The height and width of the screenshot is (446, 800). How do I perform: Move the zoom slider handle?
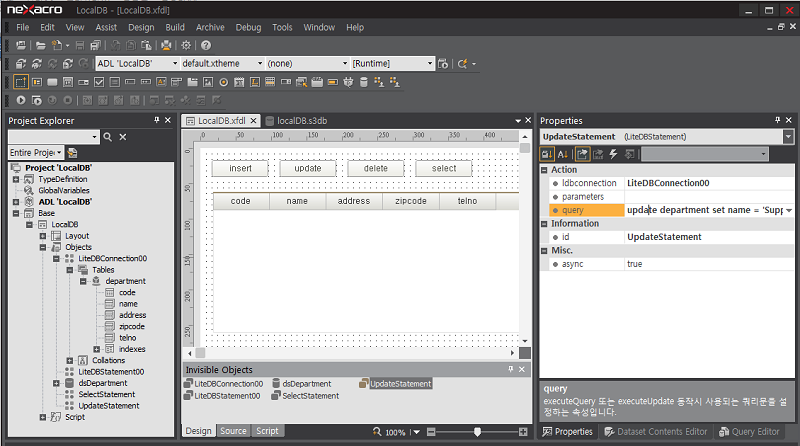(477, 432)
